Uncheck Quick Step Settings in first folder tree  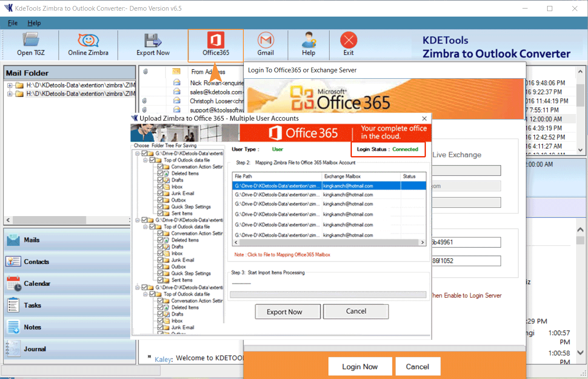pos(160,207)
